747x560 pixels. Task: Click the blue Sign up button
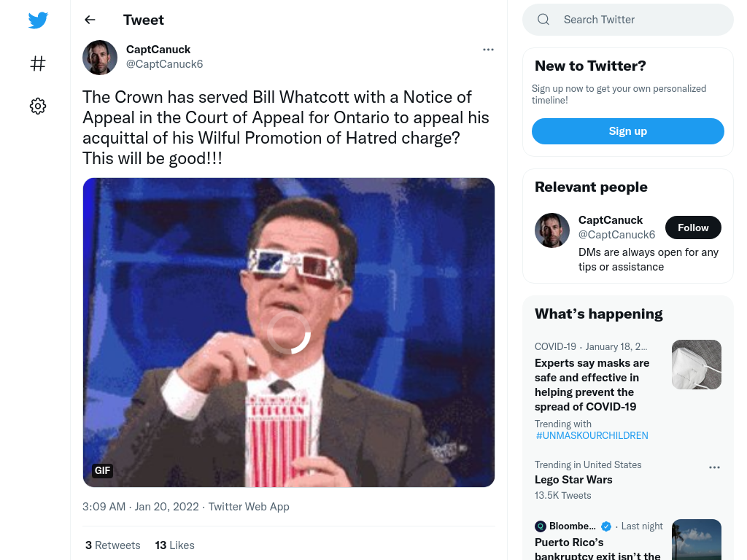(628, 131)
